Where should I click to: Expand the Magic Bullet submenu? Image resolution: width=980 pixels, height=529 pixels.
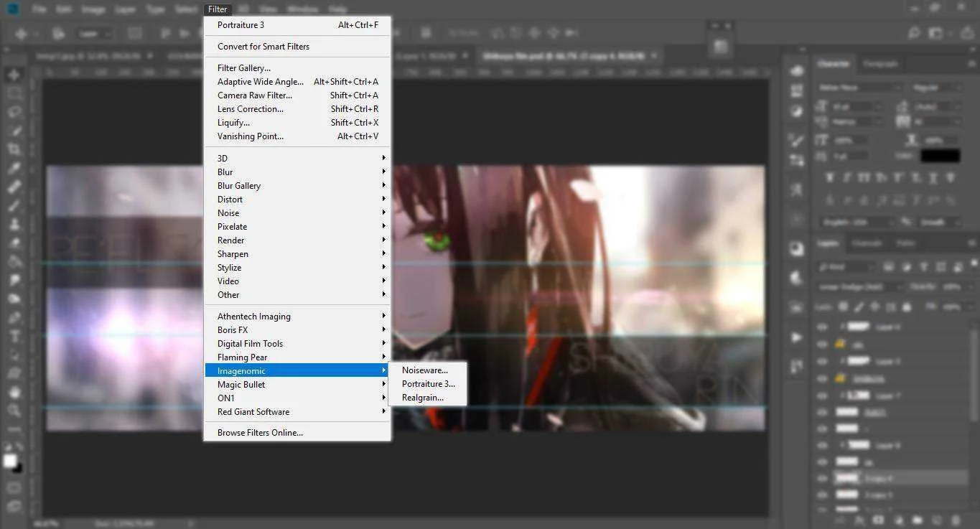click(297, 385)
